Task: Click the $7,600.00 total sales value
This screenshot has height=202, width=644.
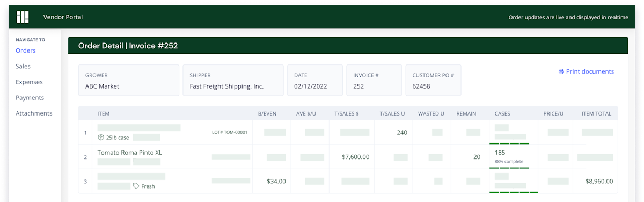Action: pos(355,157)
